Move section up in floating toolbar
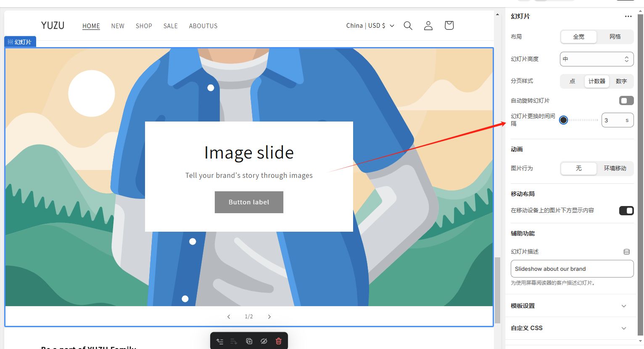644x349 pixels. point(219,341)
